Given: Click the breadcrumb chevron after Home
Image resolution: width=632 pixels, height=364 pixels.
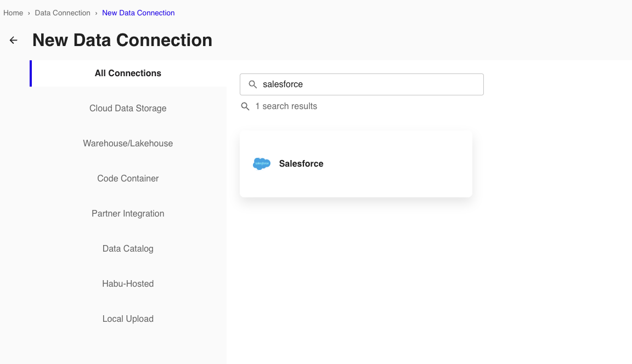Looking at the screenshot, I should click(29, 13).
